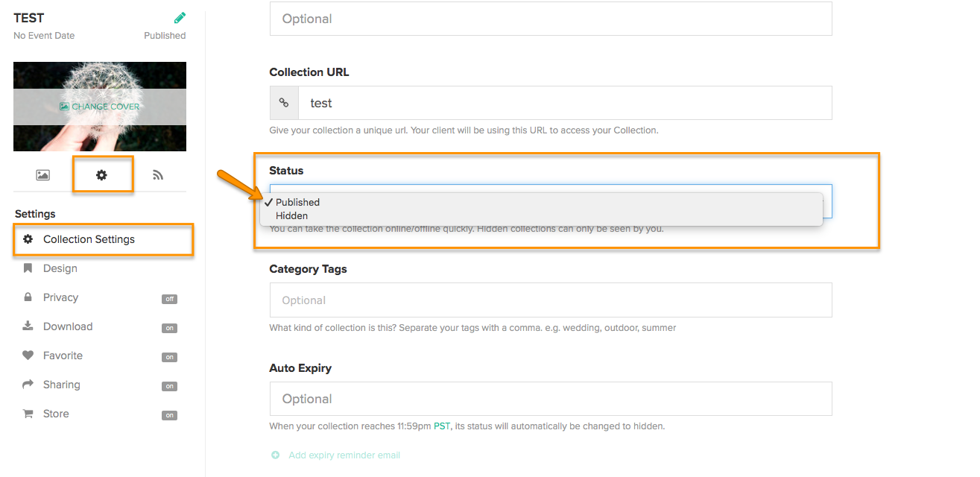980x477 pixels.
Task: Click the TEST collection title
Action: (29, 18)
